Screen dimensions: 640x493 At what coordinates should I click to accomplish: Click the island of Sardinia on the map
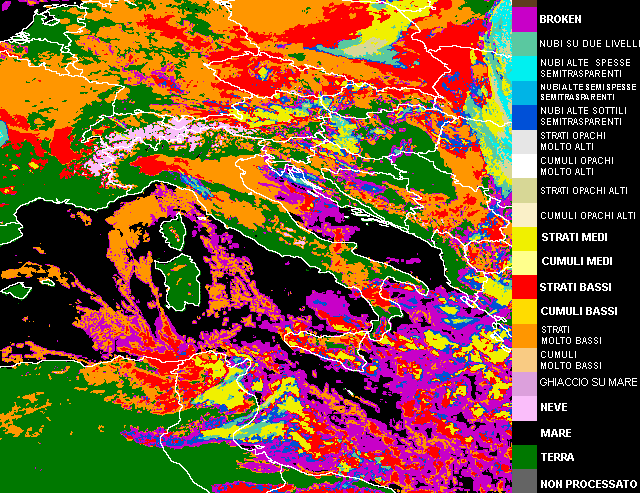180,282
